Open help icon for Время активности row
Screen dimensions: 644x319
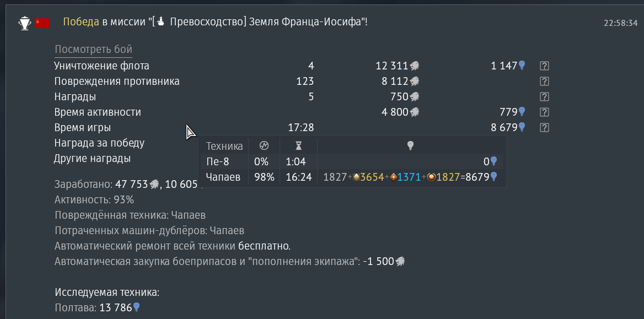click(x=544, y=112)
